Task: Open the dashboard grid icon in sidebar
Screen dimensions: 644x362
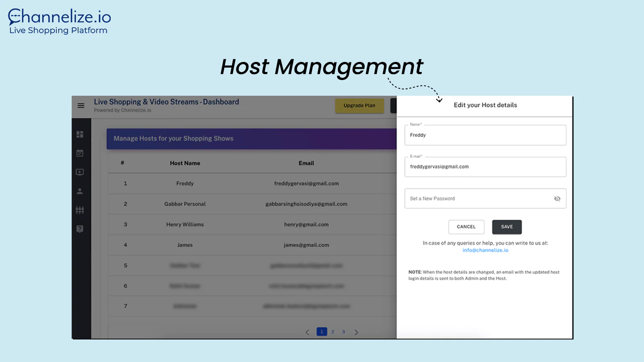Action: point(80,134)
